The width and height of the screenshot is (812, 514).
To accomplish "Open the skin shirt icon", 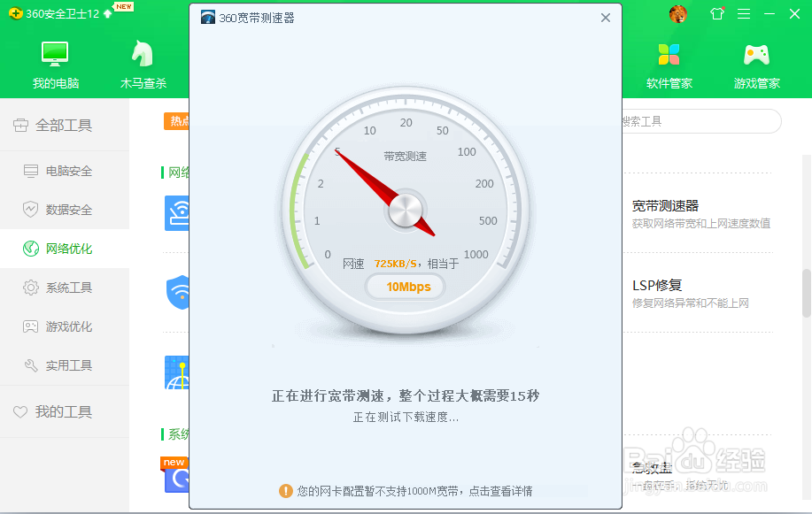I will 717,13.
